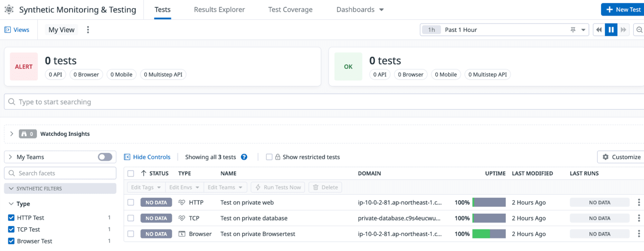Click the Hide Controls panel icon
Image resolution: width=644 pixels, height=251 pixels.
[x=127, y=157]
